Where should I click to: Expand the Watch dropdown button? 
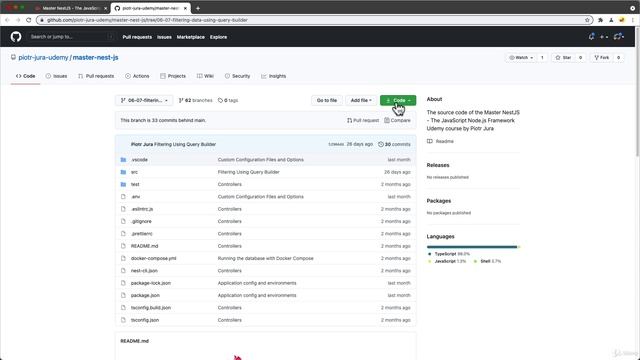coord(521,58)
